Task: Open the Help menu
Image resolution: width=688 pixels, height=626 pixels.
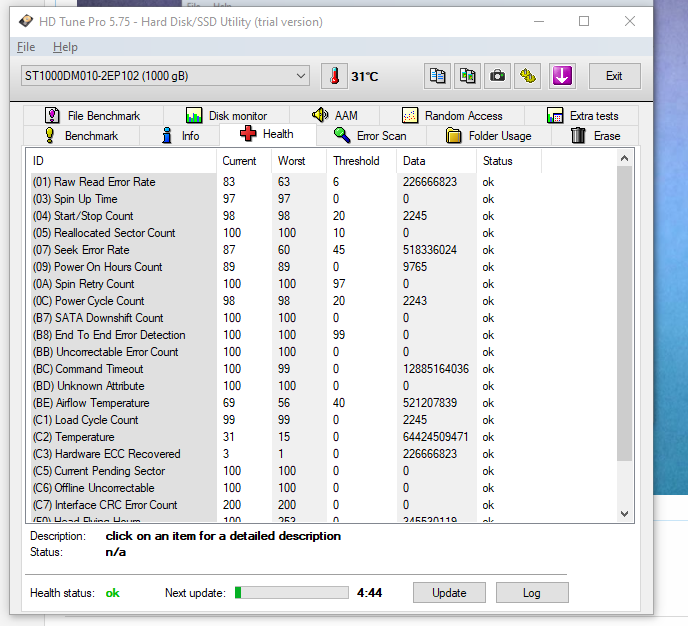Action: (65, 47)
